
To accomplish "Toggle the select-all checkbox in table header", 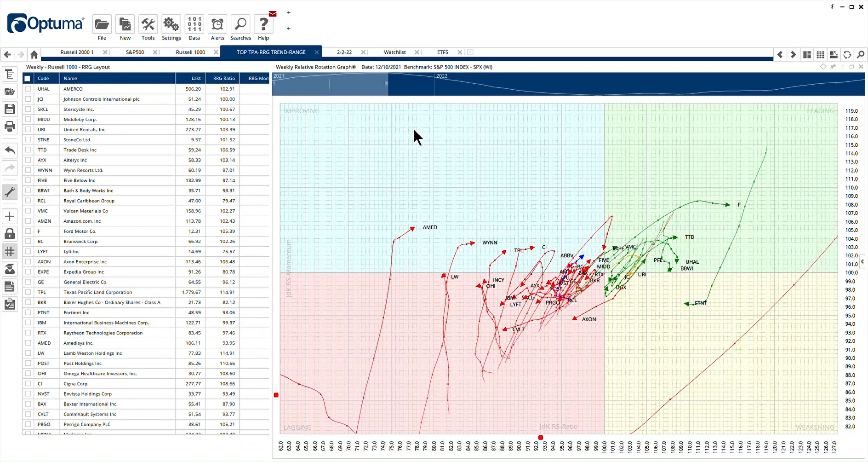I will point(28,78).
